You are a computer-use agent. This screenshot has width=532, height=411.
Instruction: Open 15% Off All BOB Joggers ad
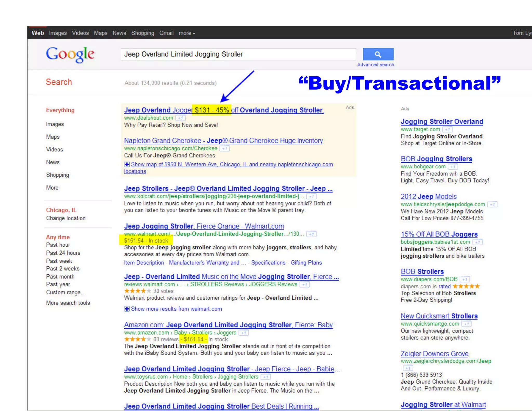point(439,234)
